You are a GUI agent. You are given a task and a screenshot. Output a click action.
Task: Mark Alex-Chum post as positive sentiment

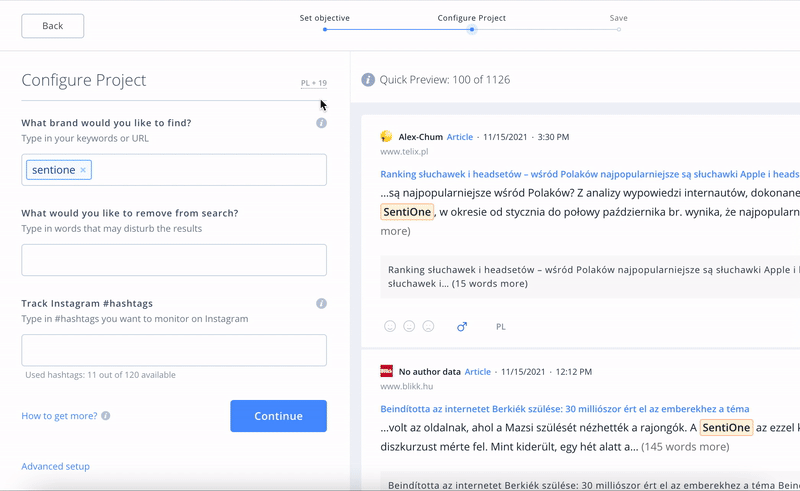(x=390, y=326)
